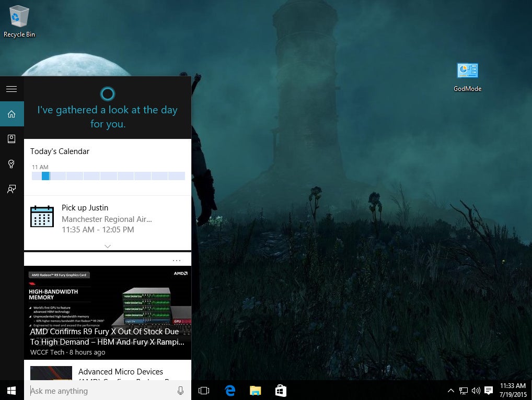Viewport: 532px width, 400px height.
Task: Click thumbnail of Advanced Micro Devices story
Action: pos(51,373)
